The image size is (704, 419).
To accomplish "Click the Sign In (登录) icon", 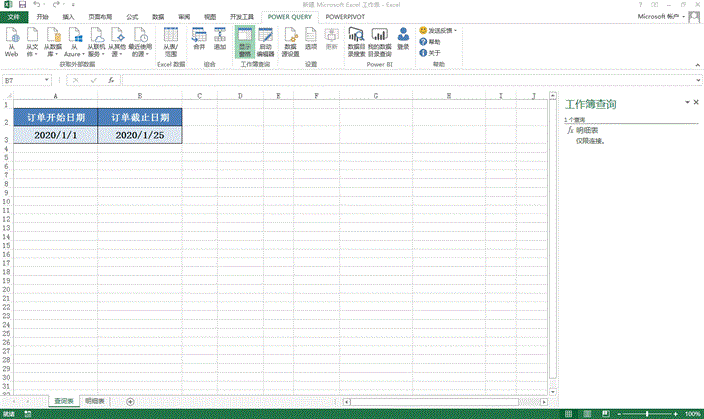I will tap(403, 41).
